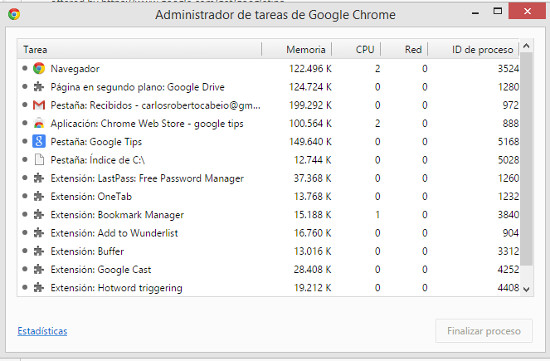Click the memory value 199.292 K

310,105
